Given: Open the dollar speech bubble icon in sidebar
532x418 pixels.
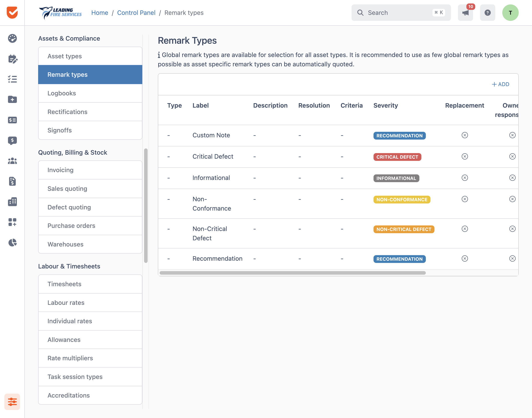Looking at the screenshot, I should (x=12, y=140).
